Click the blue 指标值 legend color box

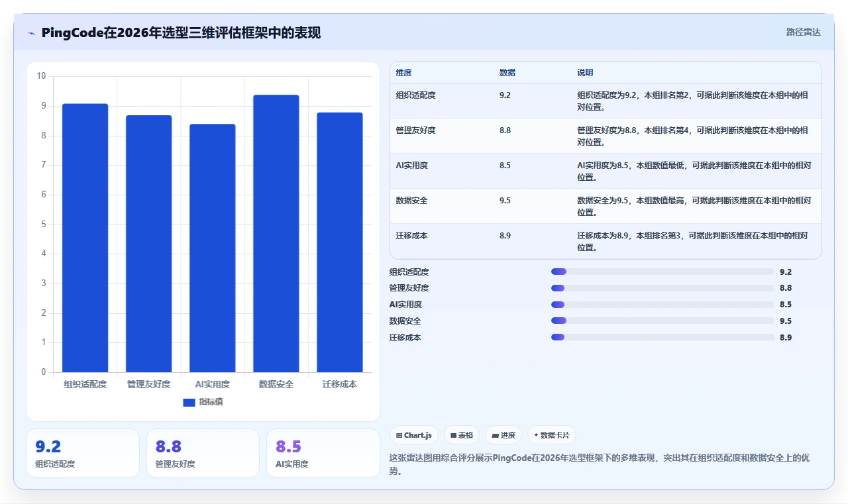[189, 402]
